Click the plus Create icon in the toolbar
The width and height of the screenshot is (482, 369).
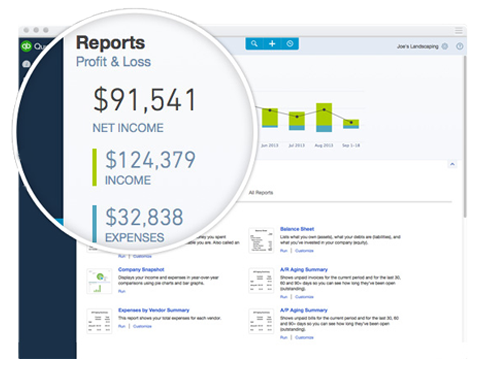tap(272, 44)
